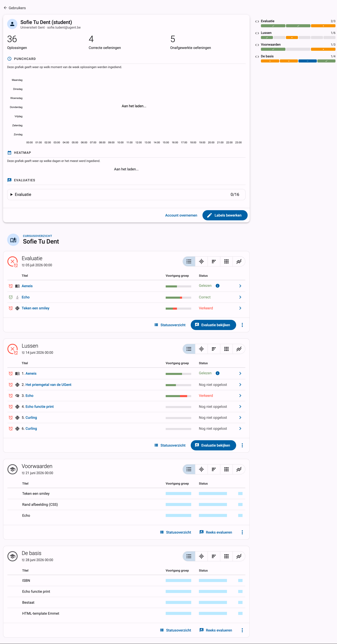Viewport: 337px width, 644px height.
Task: Click the chevron at the end of 'Teken een smiley' Verkeerd row
Action: click(240, 308)
